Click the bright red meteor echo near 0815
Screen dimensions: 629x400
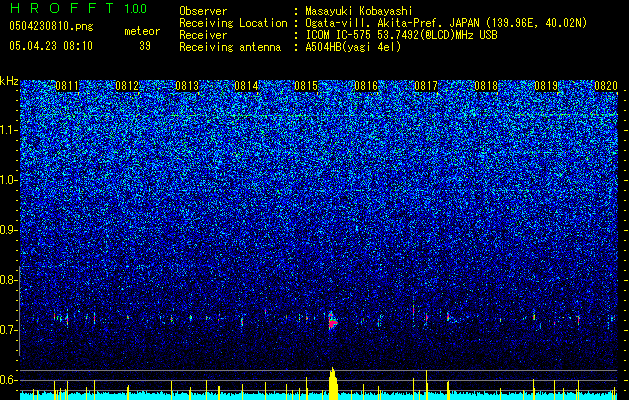(333, 321)
